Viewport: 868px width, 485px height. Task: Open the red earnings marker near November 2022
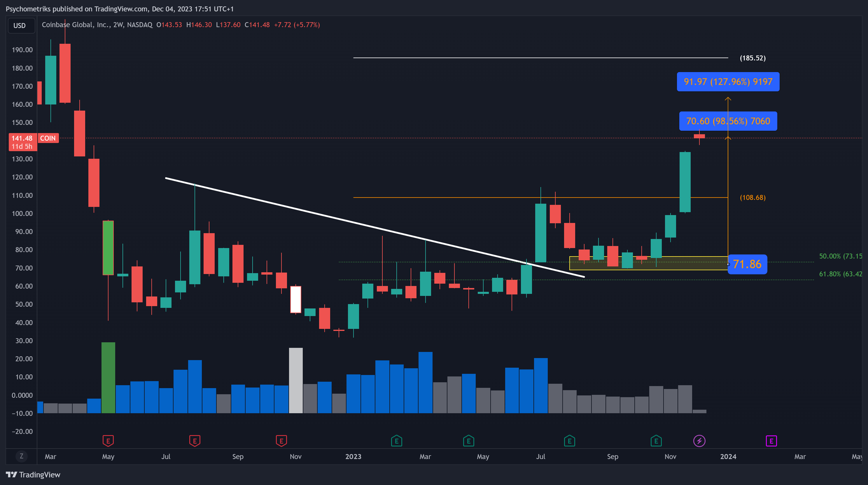281,441
